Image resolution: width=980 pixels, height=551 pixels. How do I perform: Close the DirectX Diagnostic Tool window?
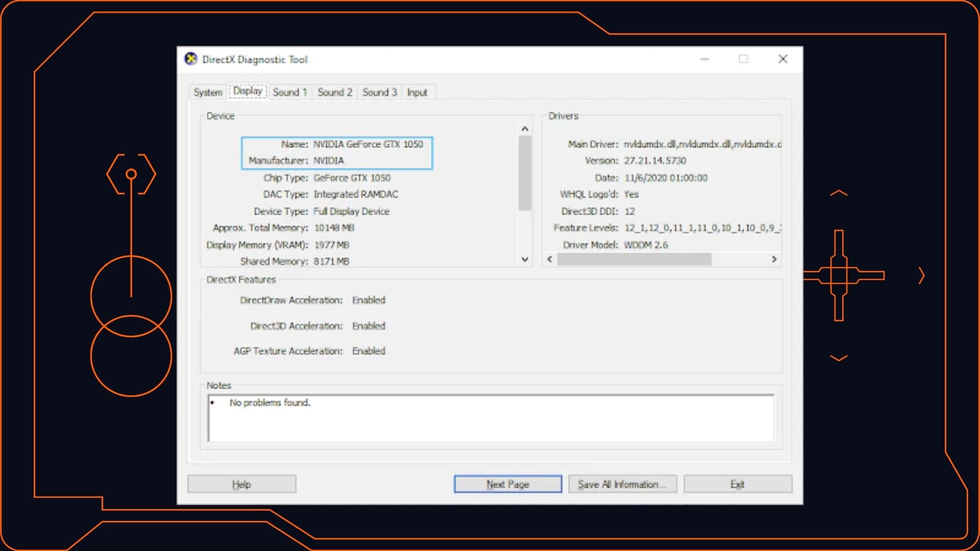point(783,59)
